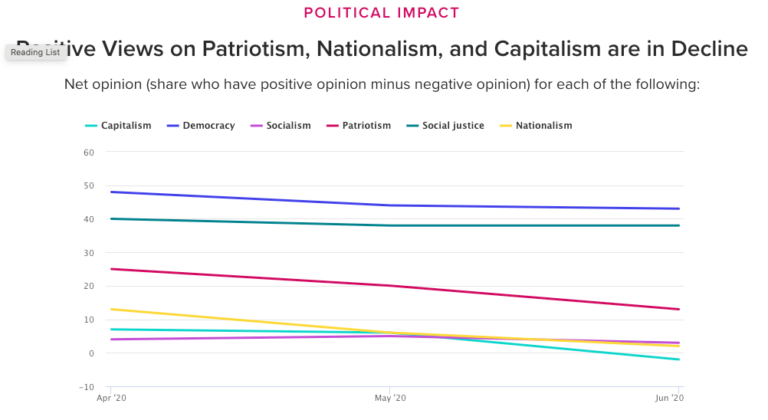Click the blue Democracy line at May '20
The height and width of the screenshot is (420, 768).
390,205
